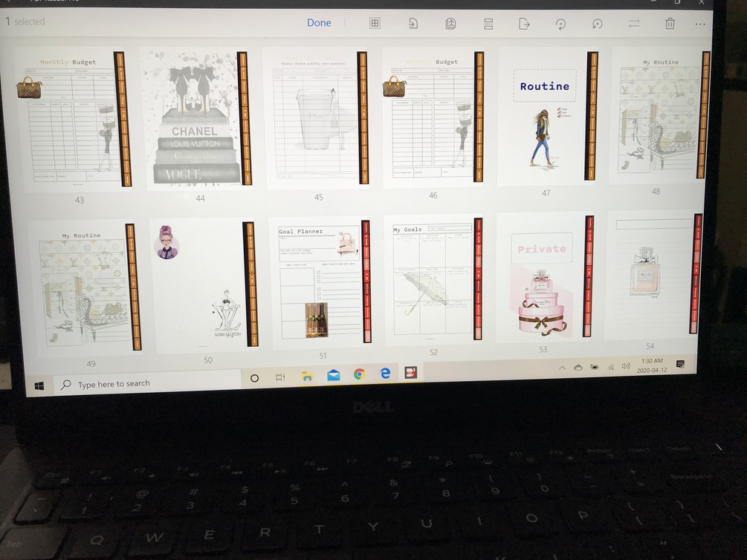Image resolution: width=747 pixels, height=560 pixels.
Task: Select page 44 Chanel books thumbnail
Action: click(195, 119)
